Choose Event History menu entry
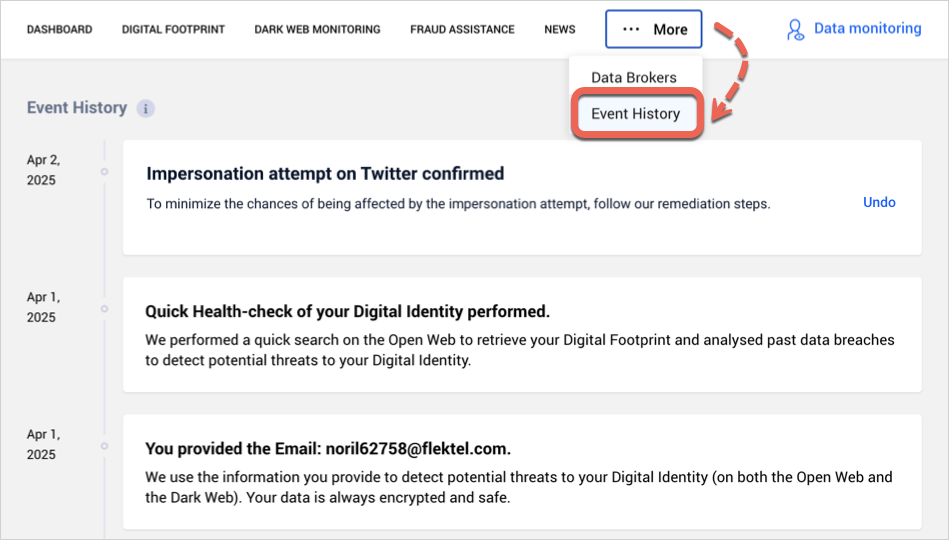Viewport: 949px width, 540px height. (x=636, y=114)
